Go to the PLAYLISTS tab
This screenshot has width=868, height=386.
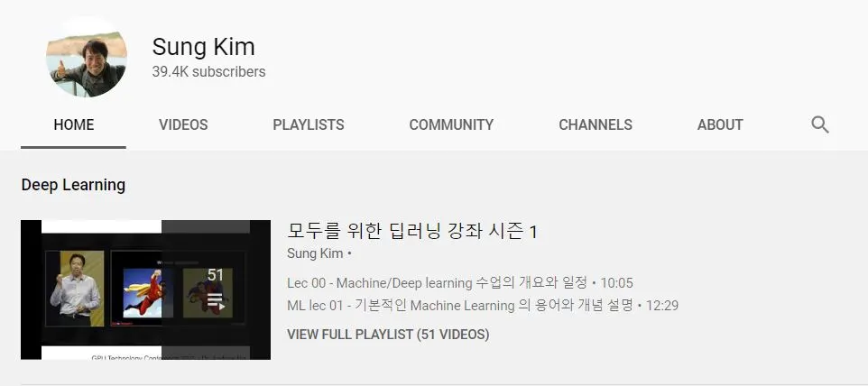309,125
